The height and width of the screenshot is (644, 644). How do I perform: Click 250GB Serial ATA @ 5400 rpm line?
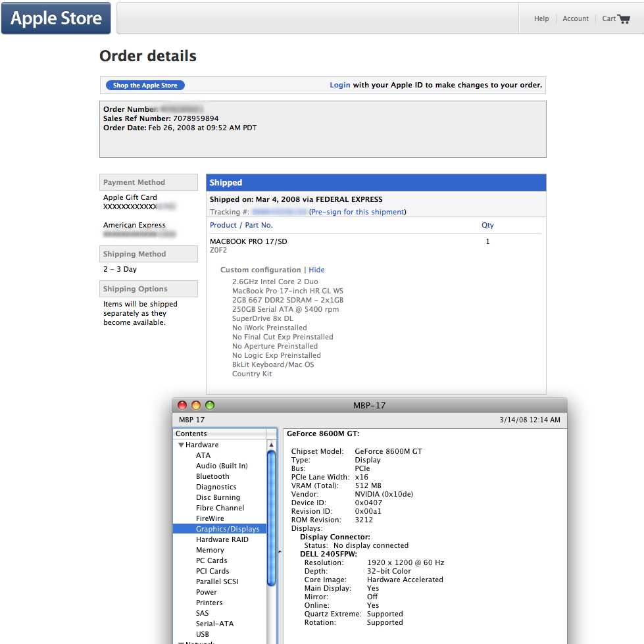[285, 309]
